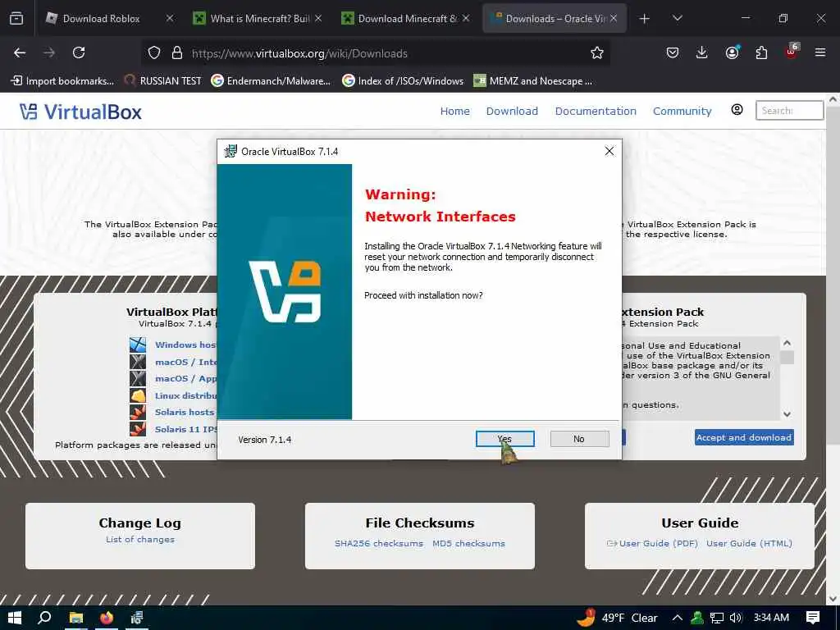Bookmark this page with star icon
This screenshot has height=630, width=840.
click(x=597, y=53)
